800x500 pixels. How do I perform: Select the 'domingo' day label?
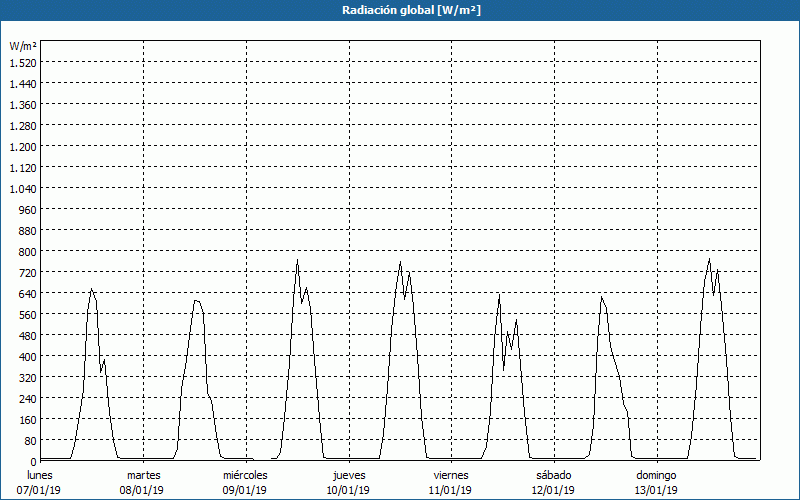coord(656,475)
